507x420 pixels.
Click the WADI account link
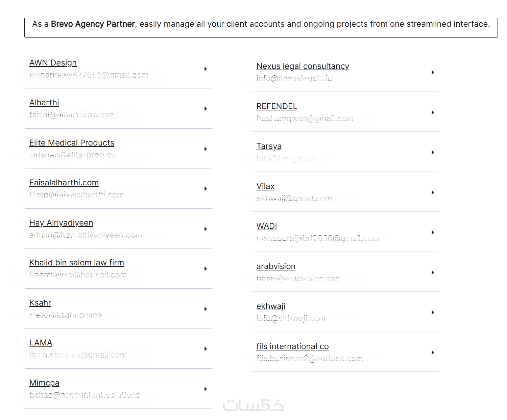click(x=267, y=226)
